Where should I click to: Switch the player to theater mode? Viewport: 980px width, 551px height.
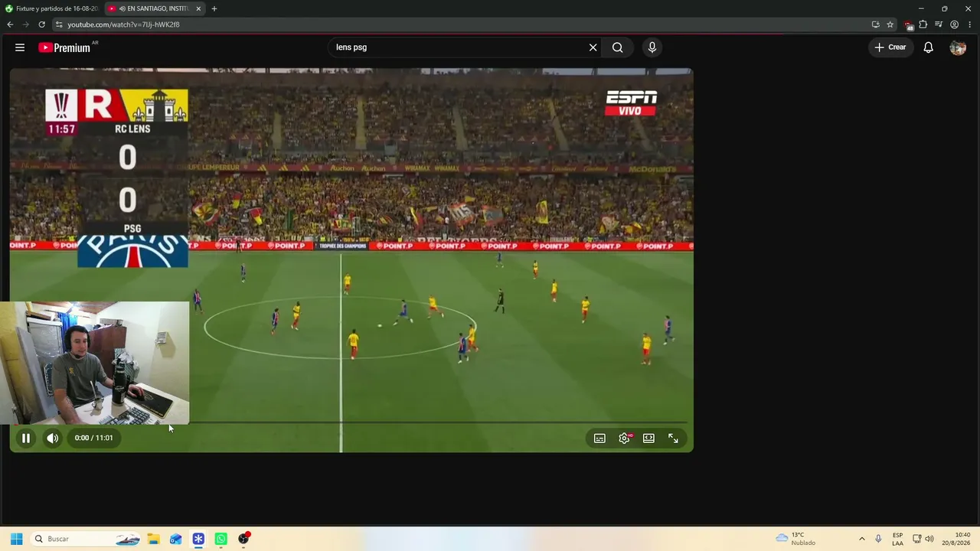click(x=648, y=439)
